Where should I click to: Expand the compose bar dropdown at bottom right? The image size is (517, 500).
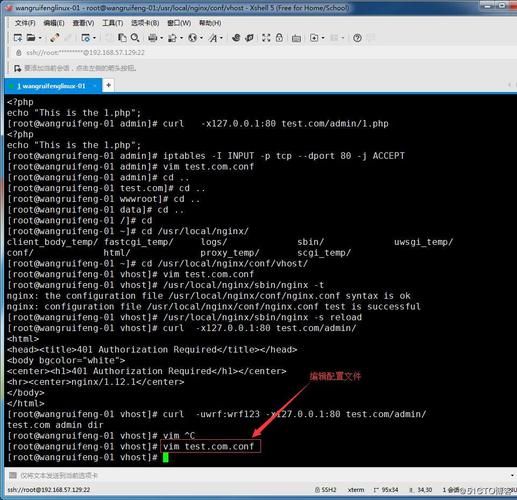click(512, 475)
